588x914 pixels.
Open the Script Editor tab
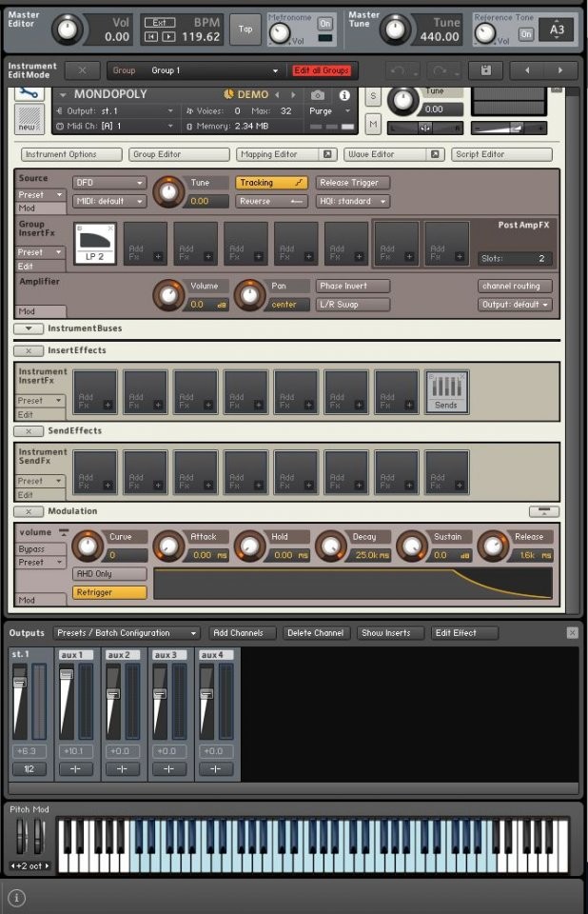click(501, 154)
